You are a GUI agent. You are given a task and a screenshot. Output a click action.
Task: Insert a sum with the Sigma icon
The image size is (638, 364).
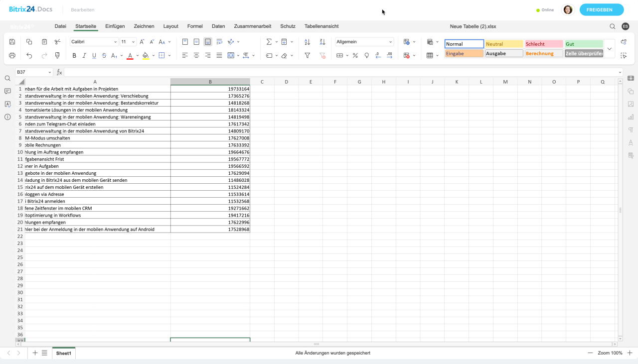[269, 42]
